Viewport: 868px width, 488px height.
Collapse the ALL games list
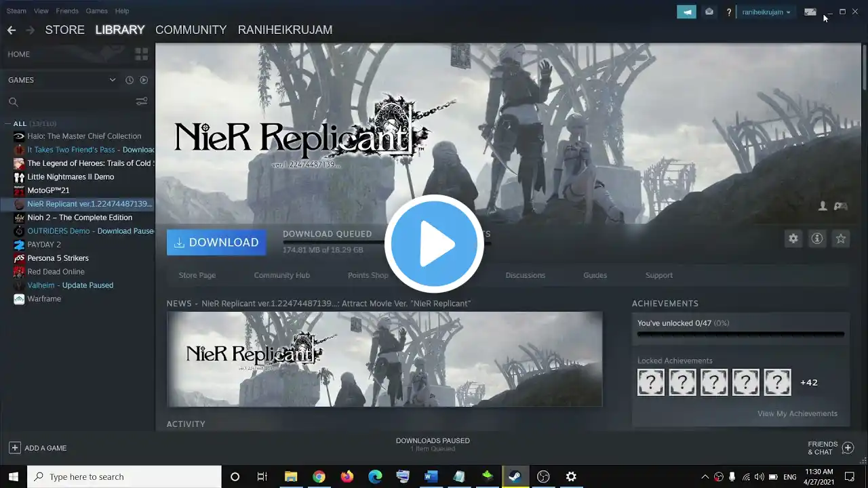click(7, 124)
